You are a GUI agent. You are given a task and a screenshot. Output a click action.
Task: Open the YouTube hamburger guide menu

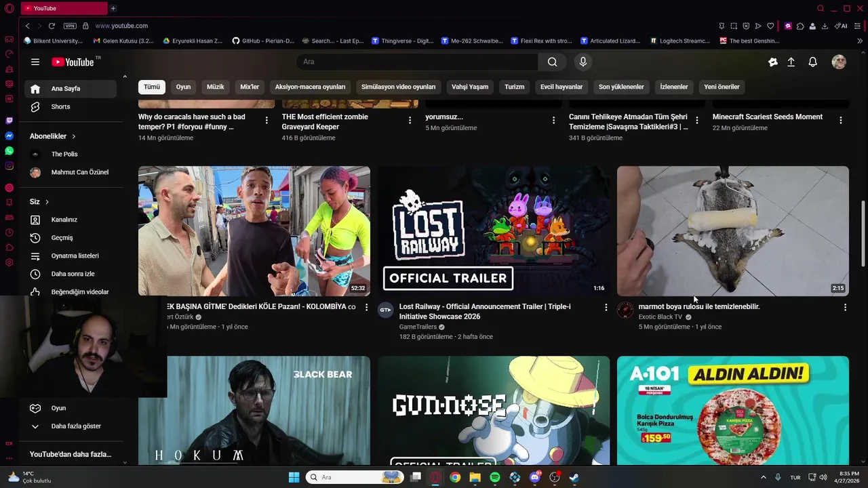tap(35, 62)
